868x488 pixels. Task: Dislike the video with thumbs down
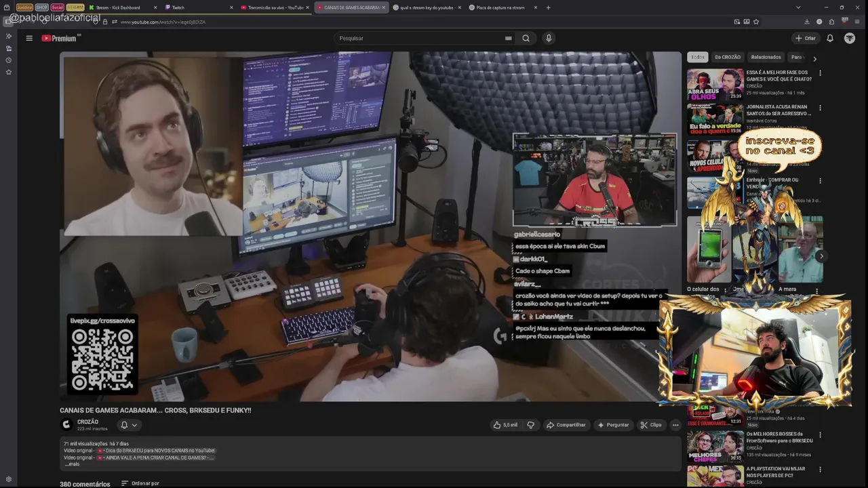(531, 425)
